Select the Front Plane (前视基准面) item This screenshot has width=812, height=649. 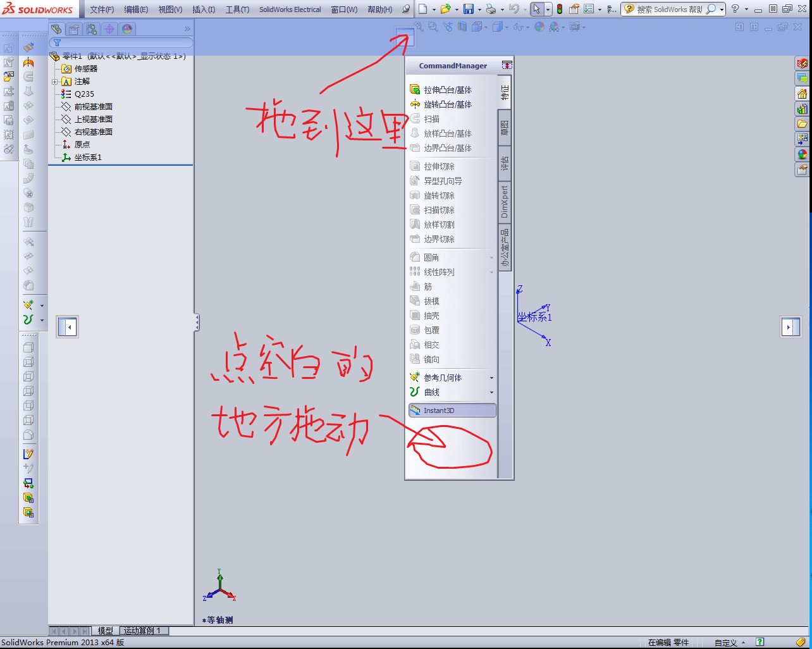coord(87,106)
